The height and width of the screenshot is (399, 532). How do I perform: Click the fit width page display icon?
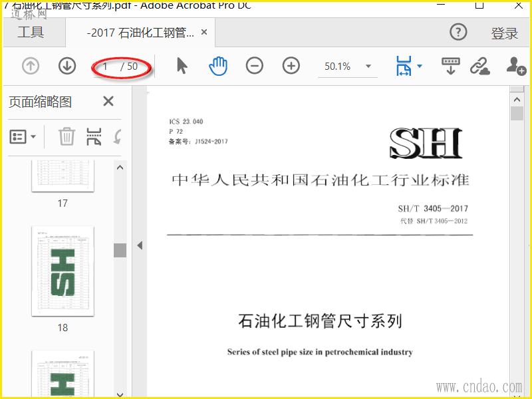(404, 66)
